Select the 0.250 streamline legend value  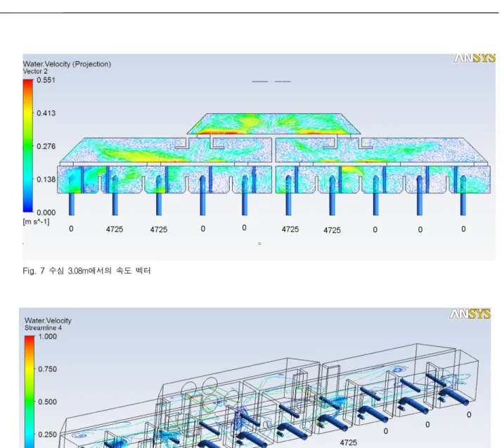point(47,435)
